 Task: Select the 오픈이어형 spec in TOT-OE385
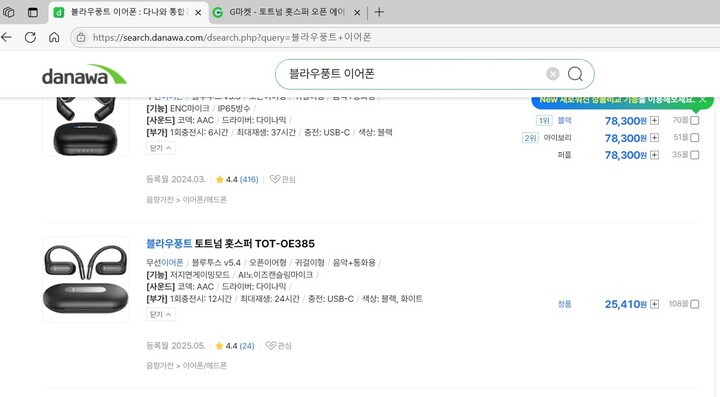pyautogui.click(x=268, y=263)
